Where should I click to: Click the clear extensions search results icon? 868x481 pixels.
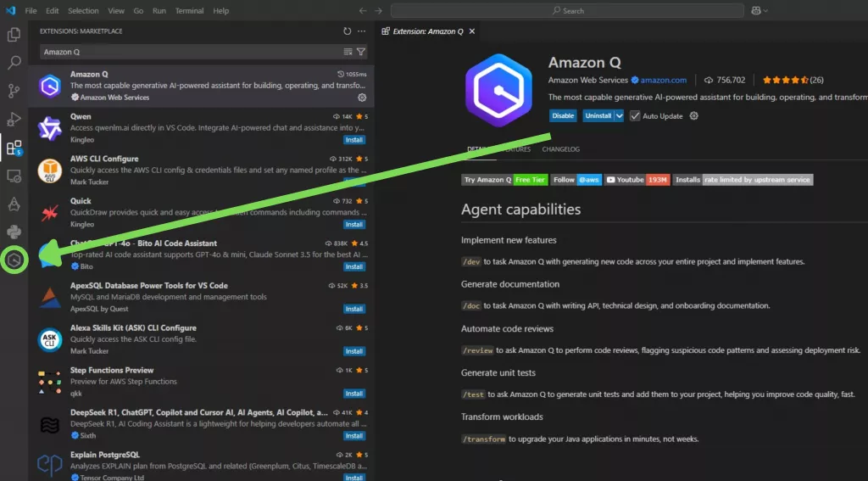(348, 52)
